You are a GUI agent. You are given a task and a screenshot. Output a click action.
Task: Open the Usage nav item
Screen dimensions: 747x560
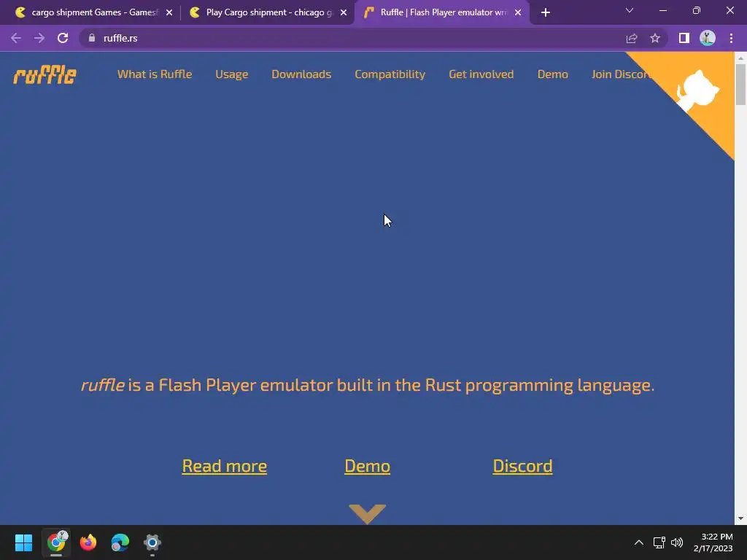coord(231,74)
